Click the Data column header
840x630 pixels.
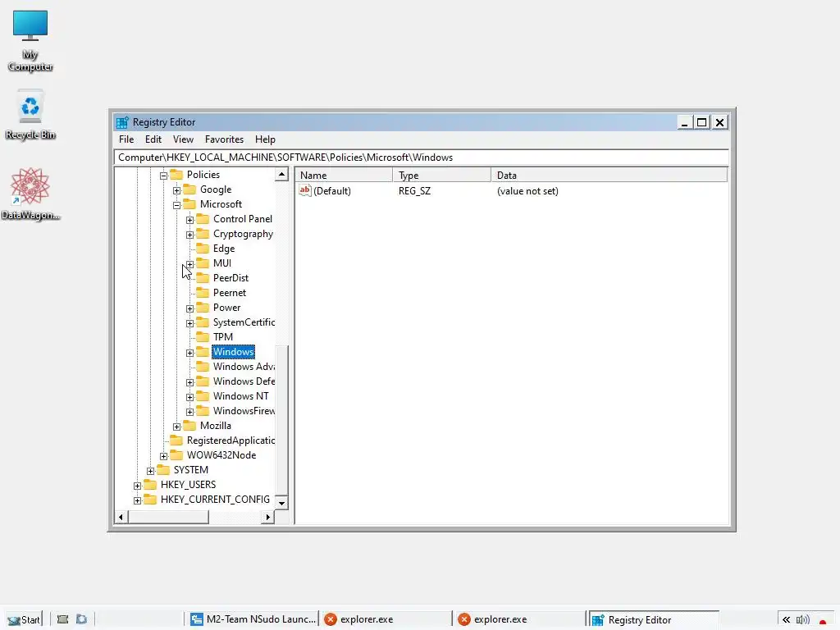coord(609,175)
